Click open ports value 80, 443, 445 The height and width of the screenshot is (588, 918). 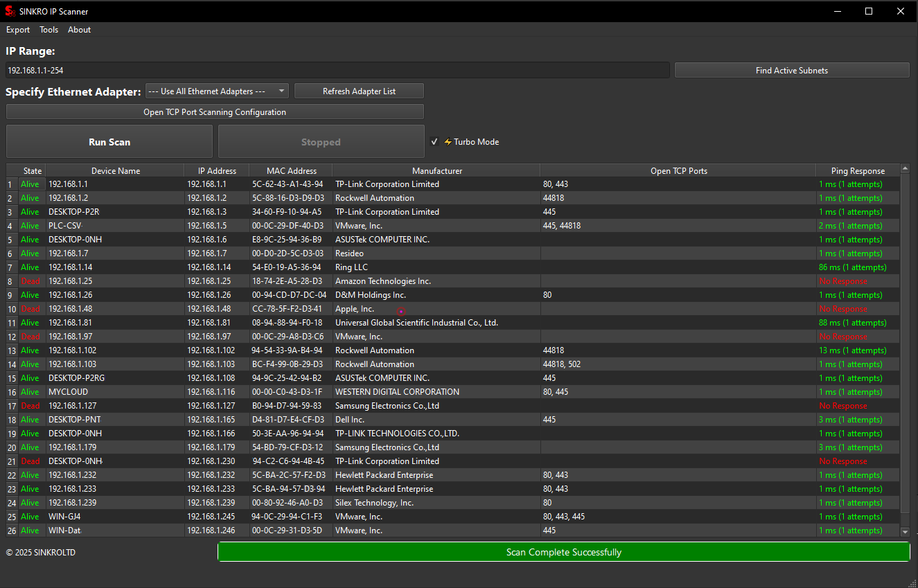click(564, 517)
